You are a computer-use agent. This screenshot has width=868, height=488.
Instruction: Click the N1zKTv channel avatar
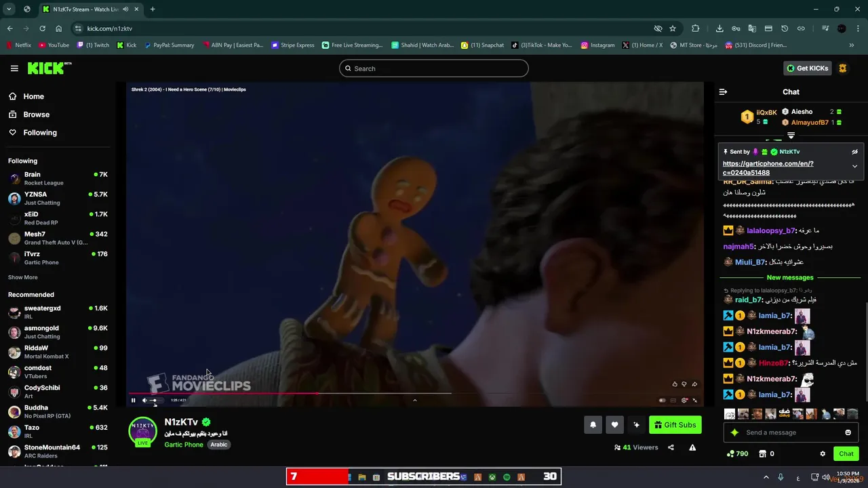coord(142,431)
